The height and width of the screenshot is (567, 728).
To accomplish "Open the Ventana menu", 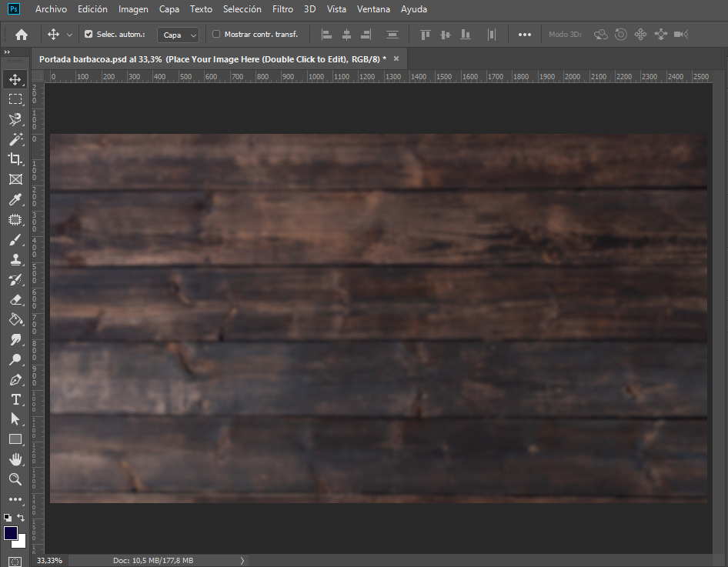I will point(373,9).
